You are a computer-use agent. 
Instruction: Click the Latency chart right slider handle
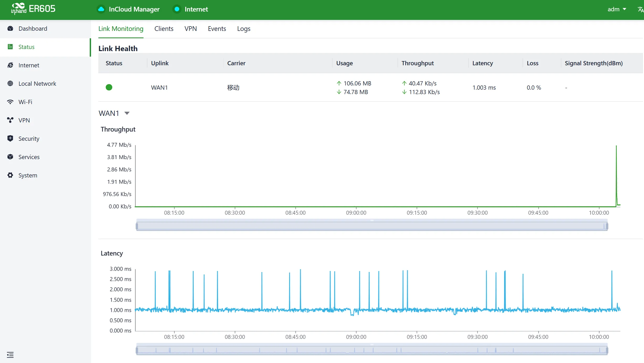(607, 350)
